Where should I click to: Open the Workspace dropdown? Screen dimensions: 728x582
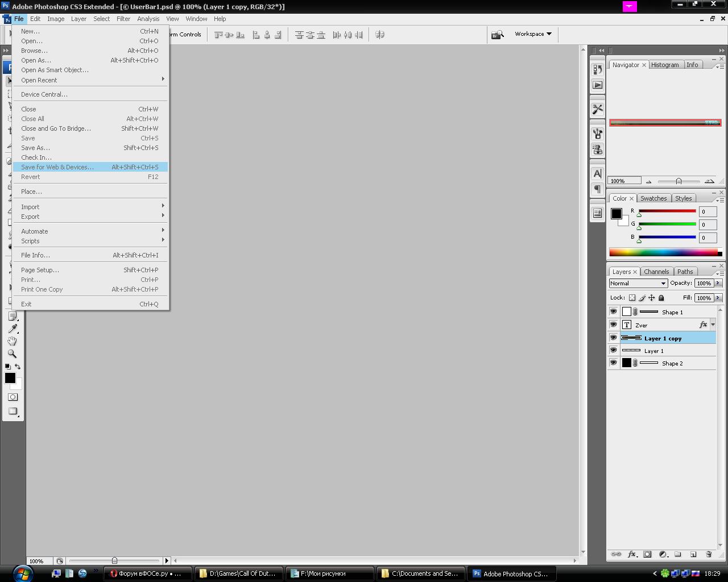[x=533, y=34]
